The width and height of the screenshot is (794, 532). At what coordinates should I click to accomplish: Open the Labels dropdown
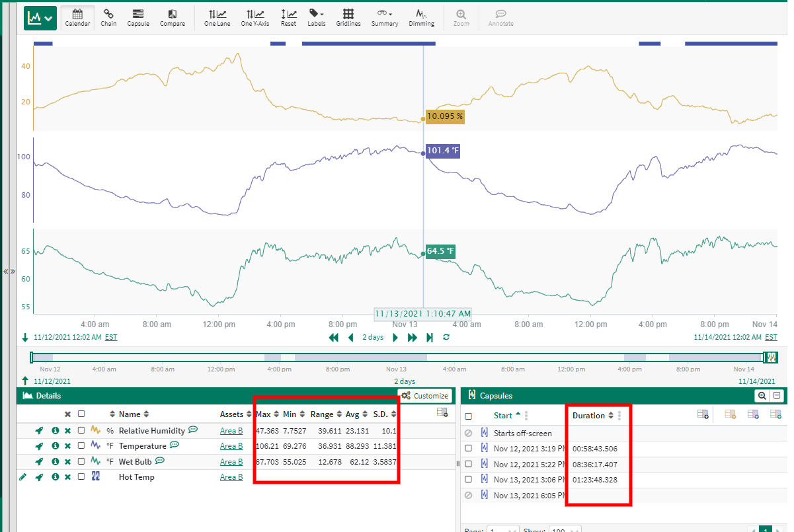click(316, 17)
